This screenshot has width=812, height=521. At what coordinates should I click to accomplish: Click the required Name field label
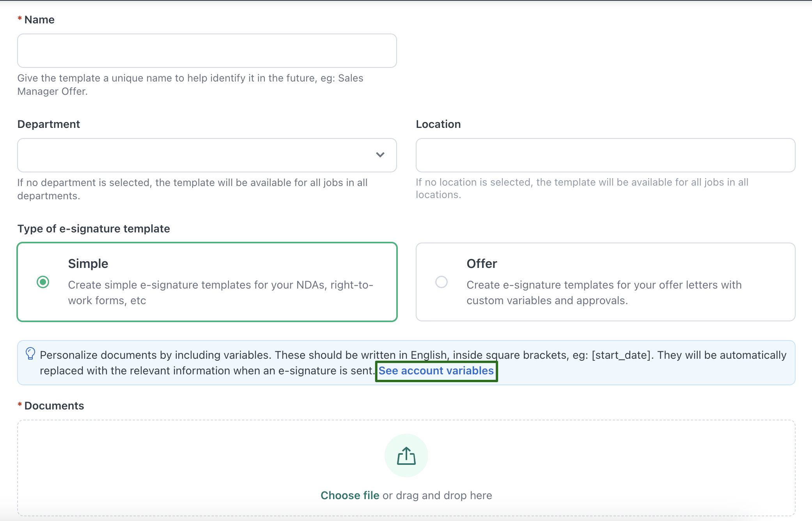pos(39,20)
